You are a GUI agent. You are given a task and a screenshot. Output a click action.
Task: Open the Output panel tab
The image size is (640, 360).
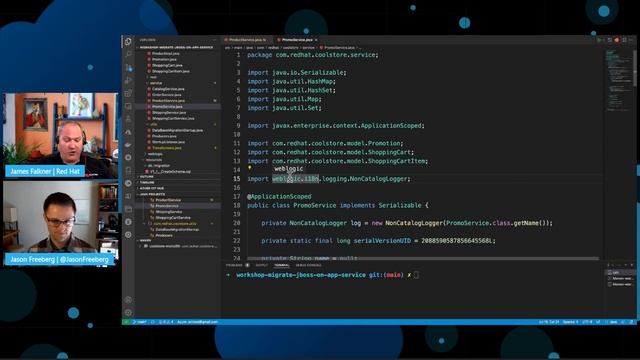pos(262,265)
